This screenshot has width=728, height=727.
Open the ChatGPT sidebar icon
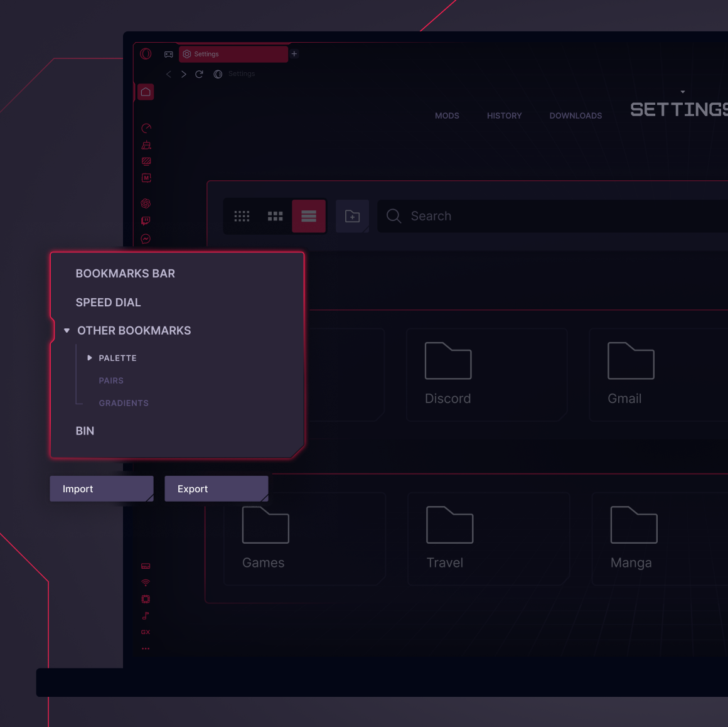click(x=146, y=203)
